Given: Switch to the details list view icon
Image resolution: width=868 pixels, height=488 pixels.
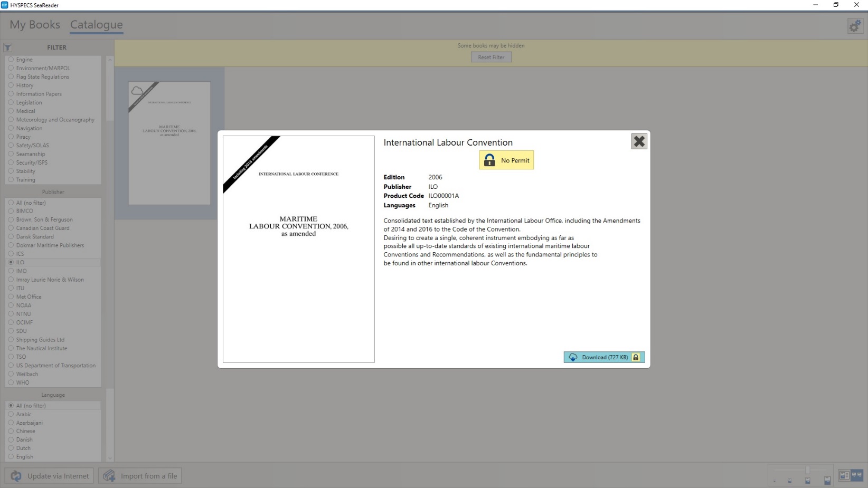Looking at the screenshot, I should (x=844, y=475).
